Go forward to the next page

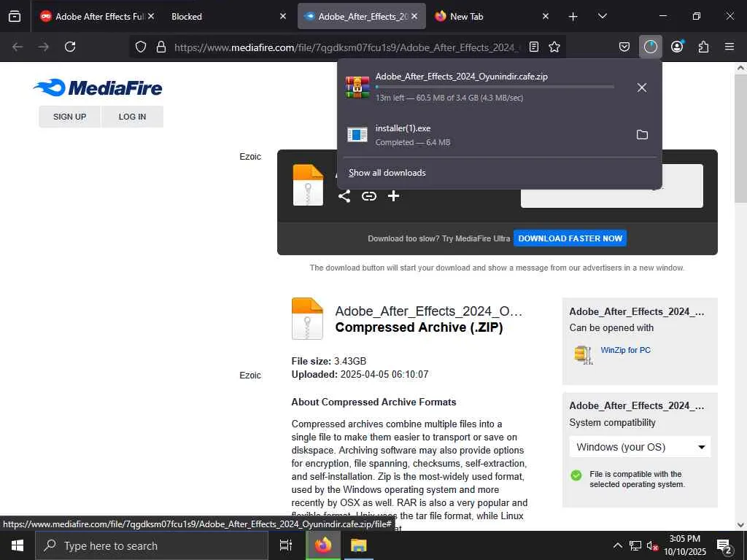(x=44, y=47)
